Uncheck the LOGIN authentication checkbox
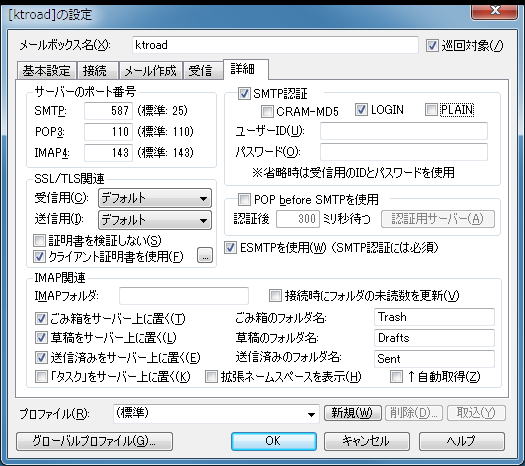The width and height of the screenshot is (525, 466). click(x=361, y=110)
